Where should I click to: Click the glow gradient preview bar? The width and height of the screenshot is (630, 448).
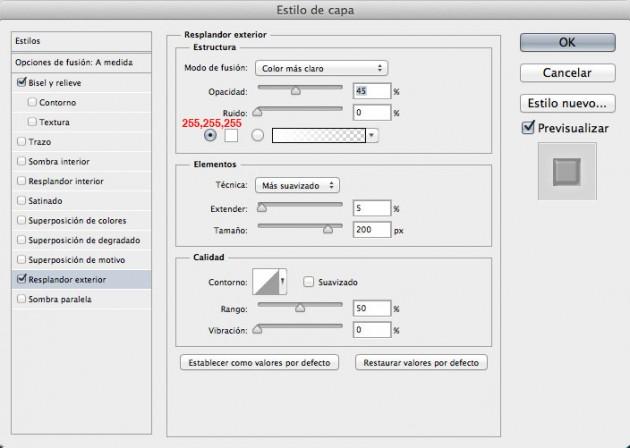(x=319, y=135)
